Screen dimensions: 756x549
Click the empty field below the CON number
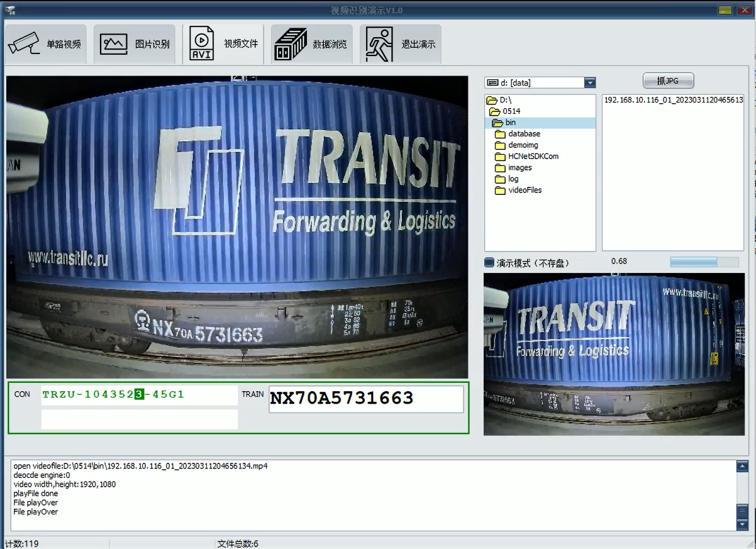click(x=140, y=419)
